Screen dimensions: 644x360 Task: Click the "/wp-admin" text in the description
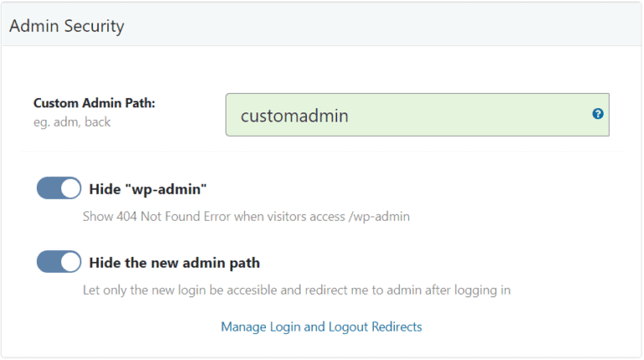tap(381, 216)
